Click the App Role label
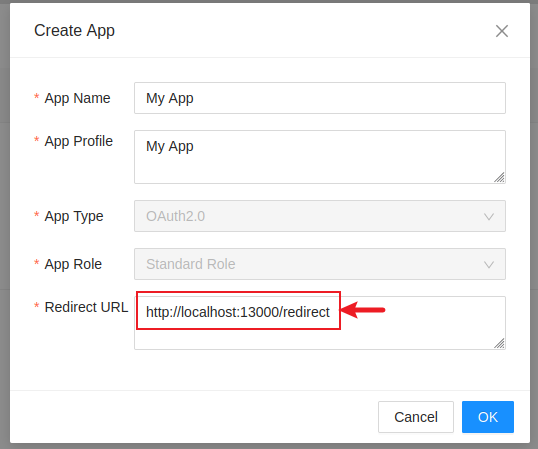The image size is (538, 449). pos(73,264)
